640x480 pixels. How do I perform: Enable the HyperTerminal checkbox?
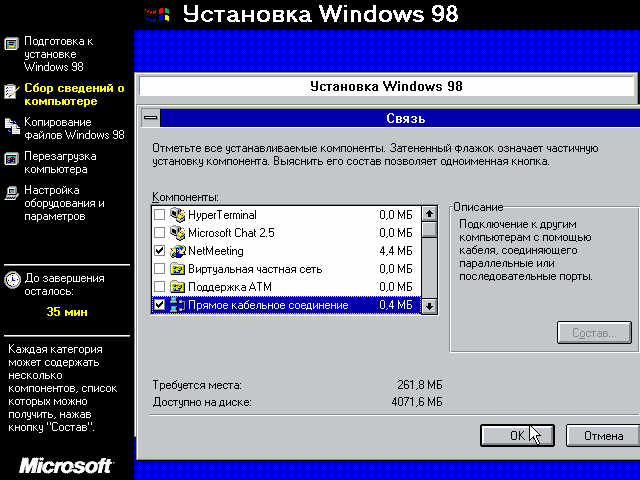coord(160,215)
